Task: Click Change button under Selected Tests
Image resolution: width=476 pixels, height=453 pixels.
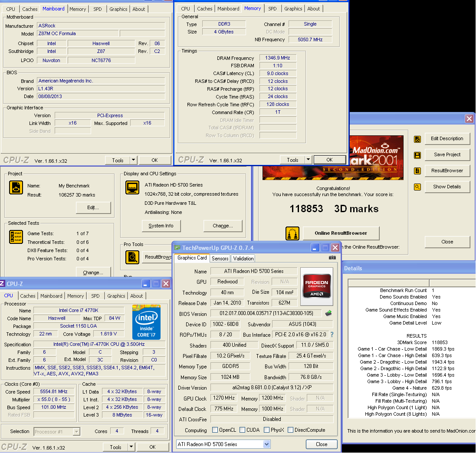Action: tap(93, 272)
